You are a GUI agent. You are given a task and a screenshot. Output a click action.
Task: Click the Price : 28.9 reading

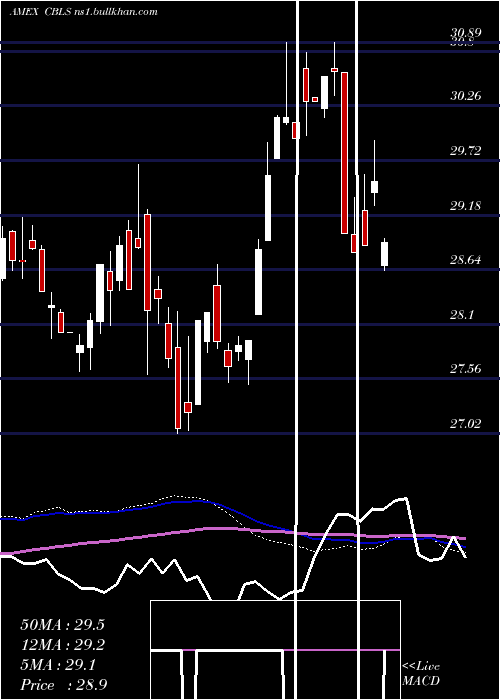(x=63, y=685)
